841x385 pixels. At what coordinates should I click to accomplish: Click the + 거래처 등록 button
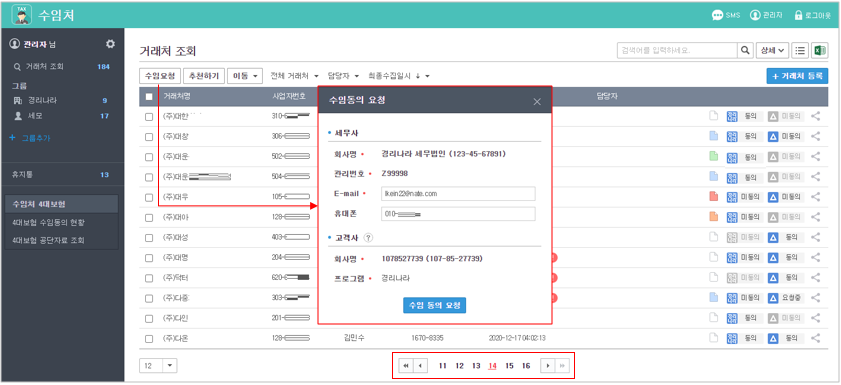797,76
